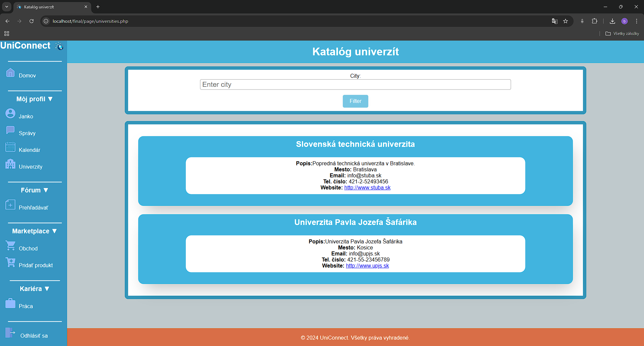This screenshot has width=644, height=346.
Task: Open Janko profile avatar icon
Action: point(10,113)
